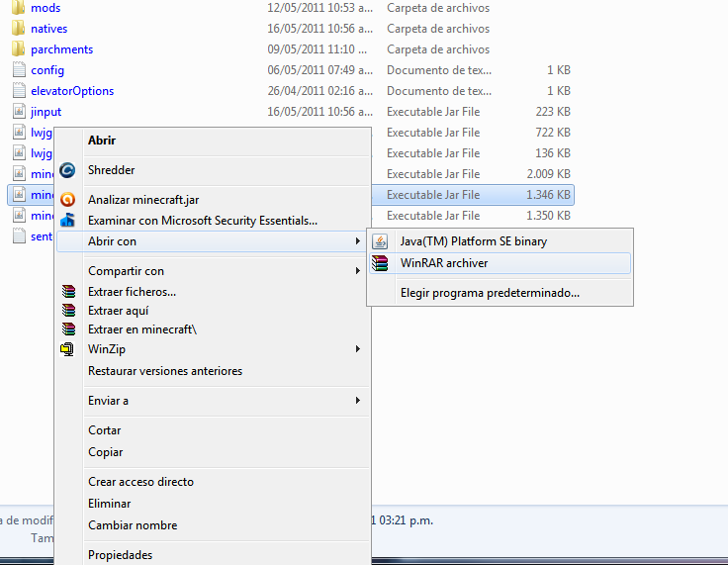The width and height of the screenshot is (728, 565).
Task: Click the 1.350 KB size cell
Action: tap(548, 216)
